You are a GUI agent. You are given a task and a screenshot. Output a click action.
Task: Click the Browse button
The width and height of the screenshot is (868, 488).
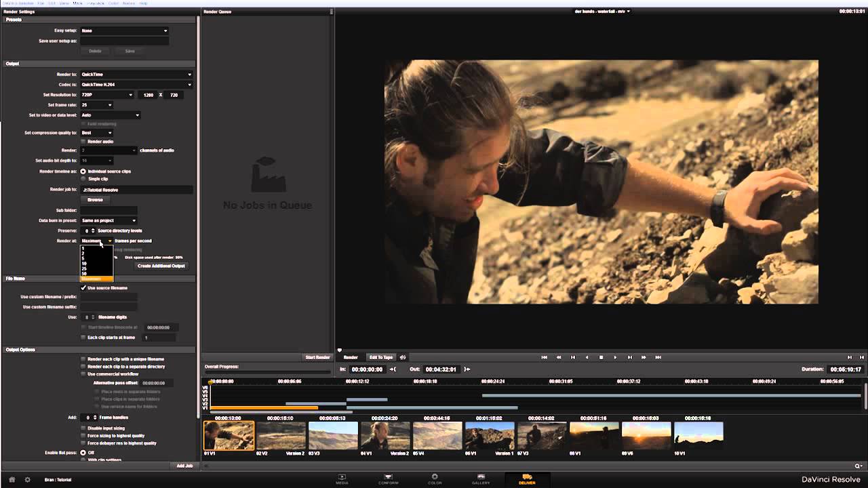click(95, 200)
